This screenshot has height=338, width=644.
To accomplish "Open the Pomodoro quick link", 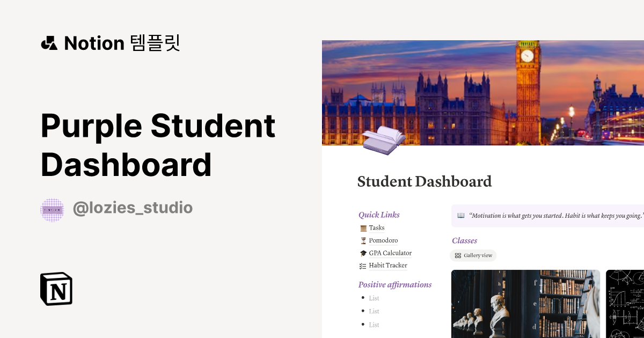I will click(383, 240).
